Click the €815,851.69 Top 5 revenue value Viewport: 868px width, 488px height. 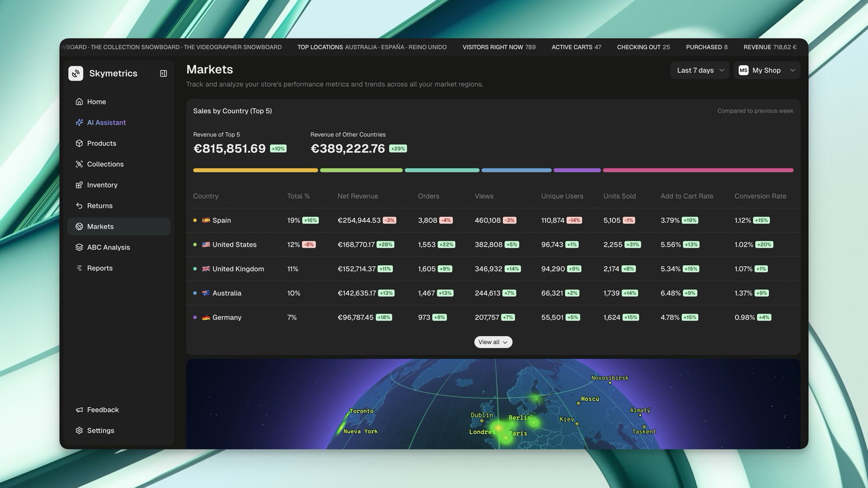pyautogui.click(x=229, y=149)
